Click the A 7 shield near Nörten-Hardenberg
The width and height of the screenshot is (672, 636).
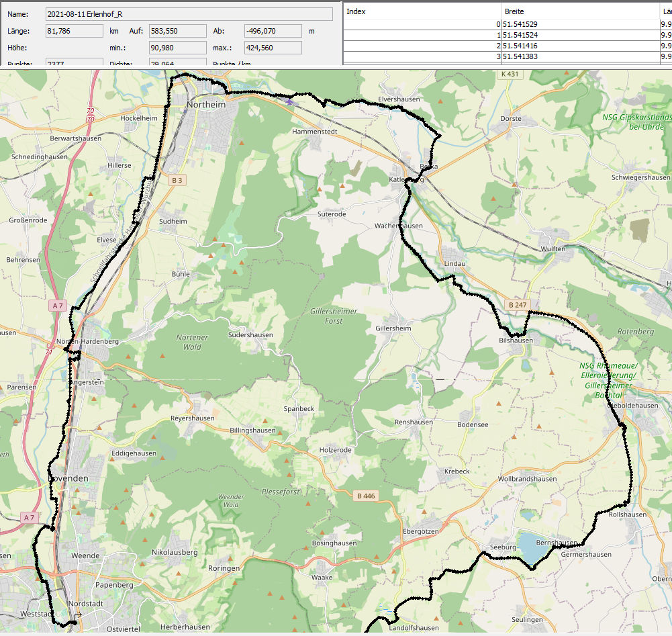[x=58, y=306]
